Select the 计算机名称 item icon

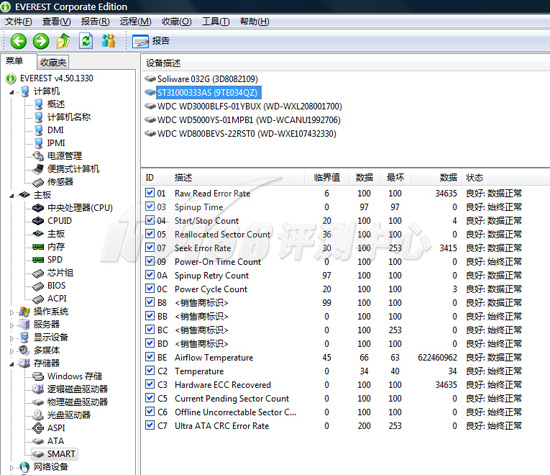click(x=38, y=117)
